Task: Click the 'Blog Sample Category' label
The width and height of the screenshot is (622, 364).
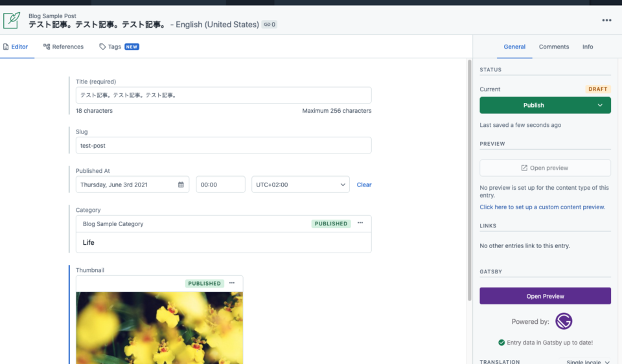Action: (x=113, y=224)
